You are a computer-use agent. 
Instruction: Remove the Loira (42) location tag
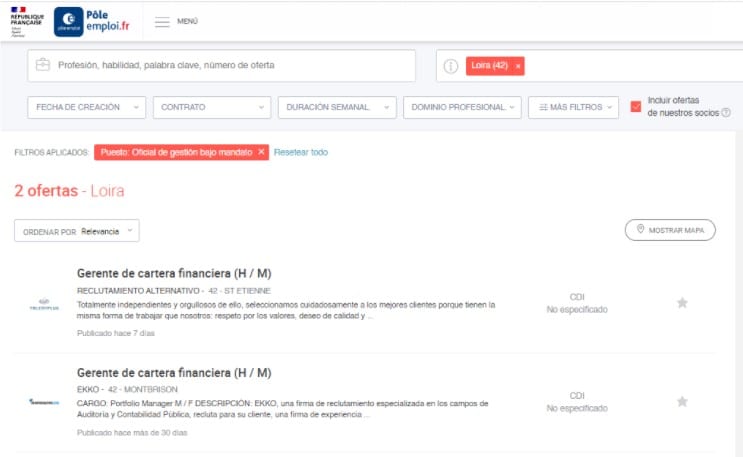pyautogui.click(x=518, y=66)
